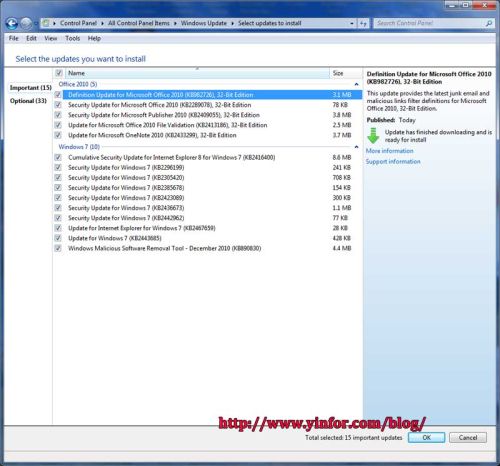The image size is (500, 466).
Task: Click Office 2010 (5) group heading
Action: tap(78, 84)
